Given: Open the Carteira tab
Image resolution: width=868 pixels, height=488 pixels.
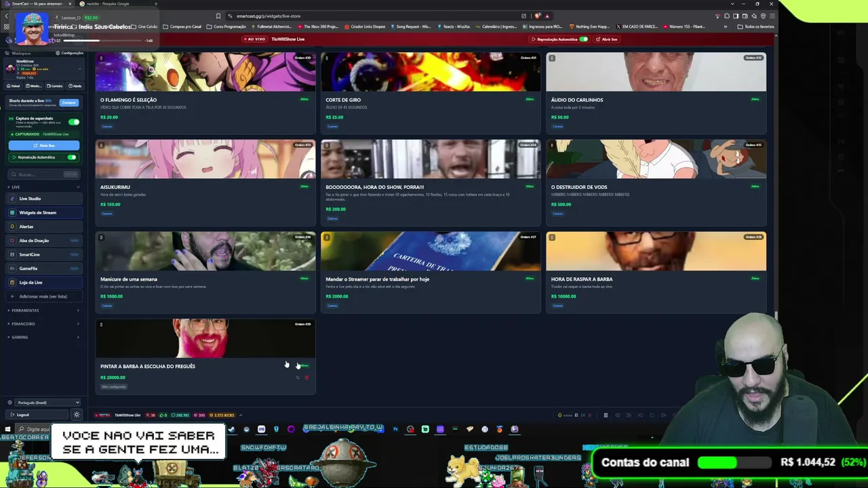Looking at the screenshot, I should pyautogui.click(x=56, y=86).
